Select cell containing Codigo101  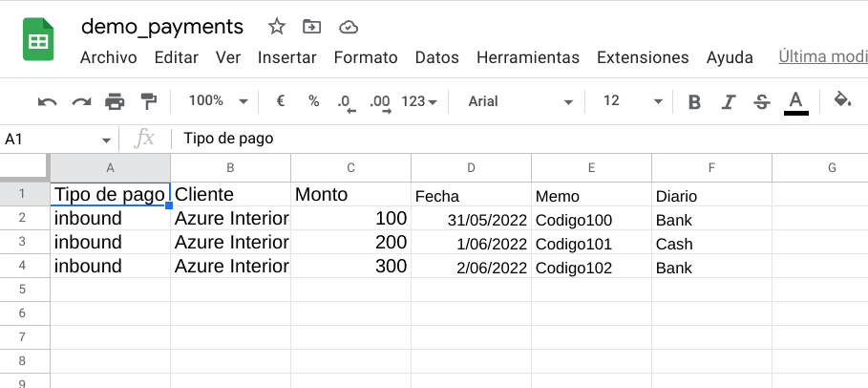pyautogui.click(x=591, y=243)
